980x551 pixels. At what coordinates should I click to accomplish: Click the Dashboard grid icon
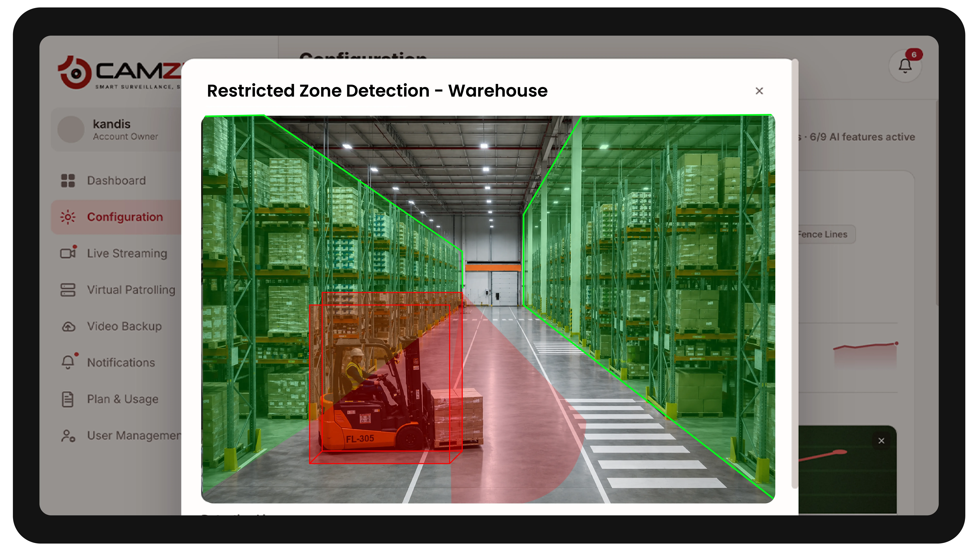point(68,181)
